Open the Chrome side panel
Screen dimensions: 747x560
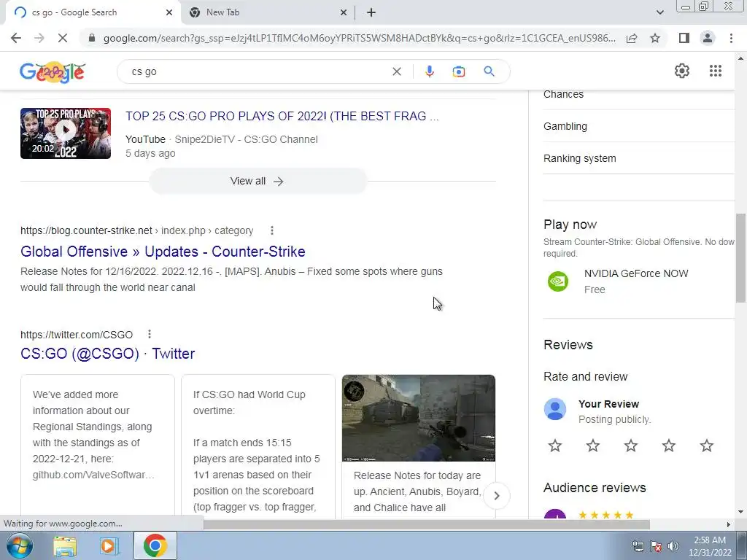684,38
